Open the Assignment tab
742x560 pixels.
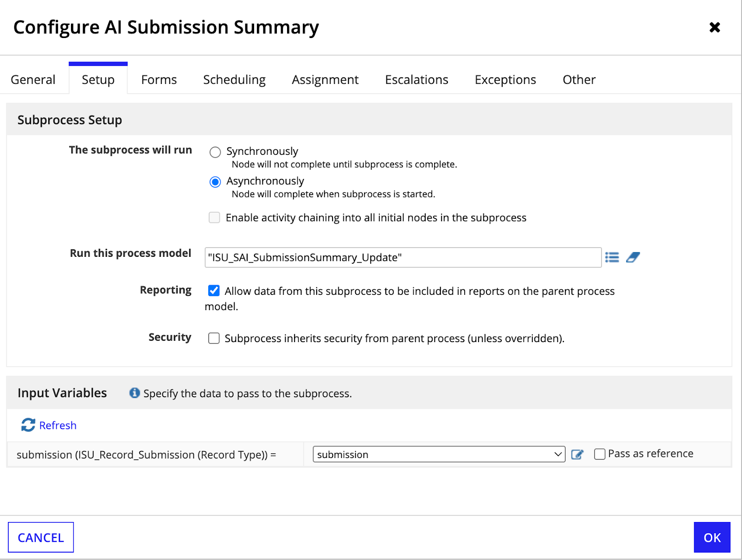point(325,80)
